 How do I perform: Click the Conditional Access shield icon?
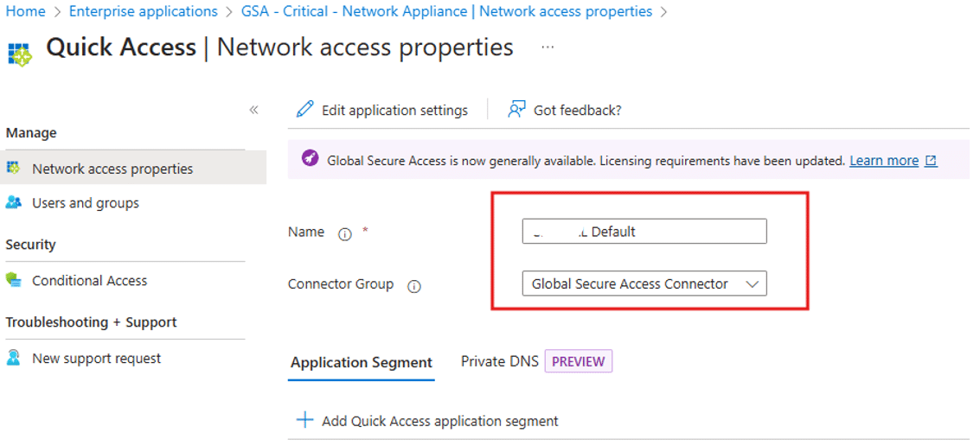13,280
